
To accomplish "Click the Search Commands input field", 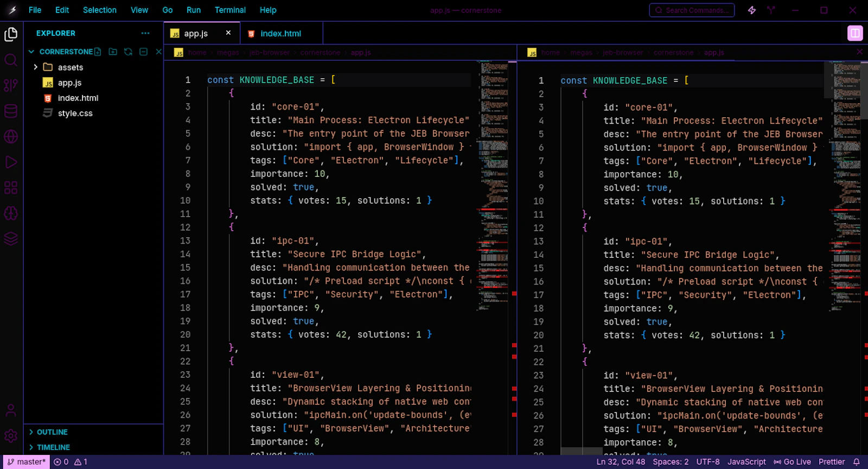I will tap(692, 10).
